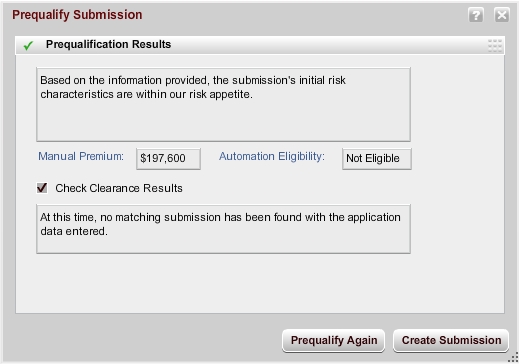Click the Not Eligible automation eligibility field
Screen dimensions: 520x364
(x=377, y=159)
